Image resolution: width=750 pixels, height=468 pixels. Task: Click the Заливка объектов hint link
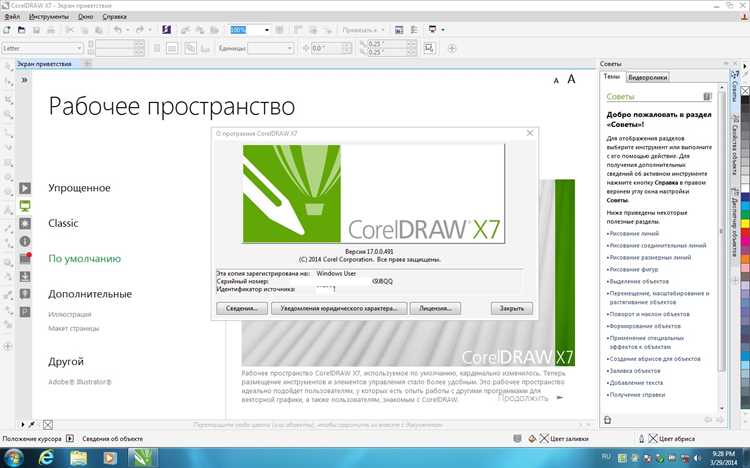point(635,371)
